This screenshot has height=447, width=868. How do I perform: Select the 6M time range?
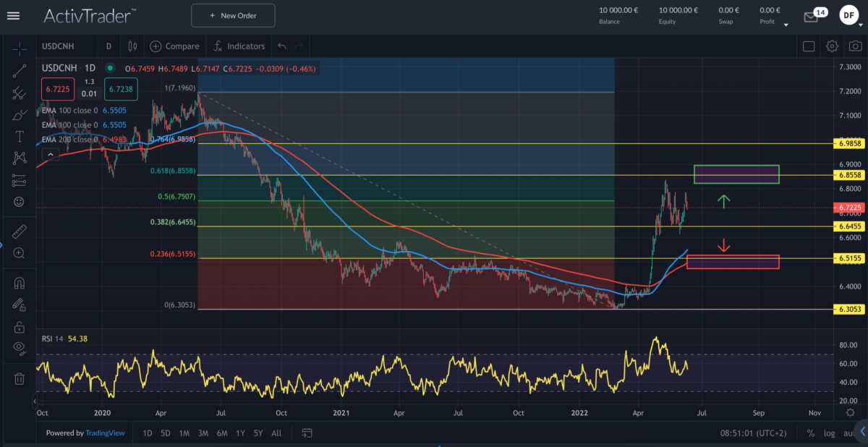(x=222, y=433)
